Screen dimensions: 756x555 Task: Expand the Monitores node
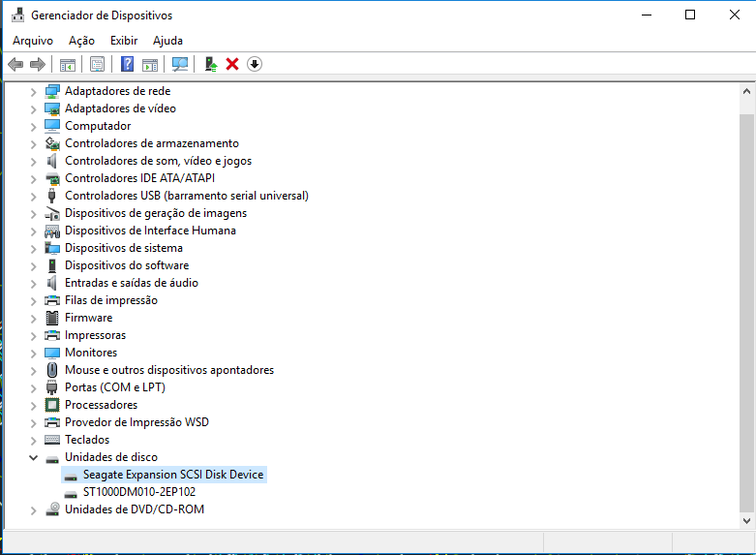tap(33, 354)
